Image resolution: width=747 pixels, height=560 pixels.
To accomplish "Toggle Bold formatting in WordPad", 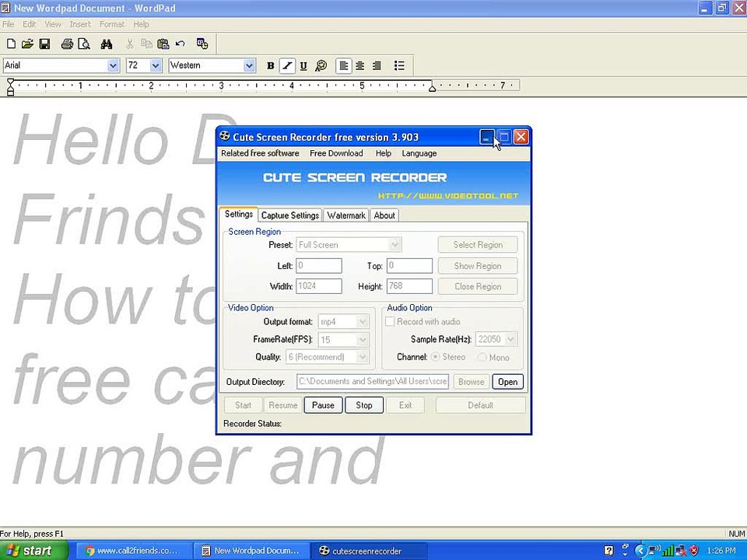I will [x=270, y=65].
